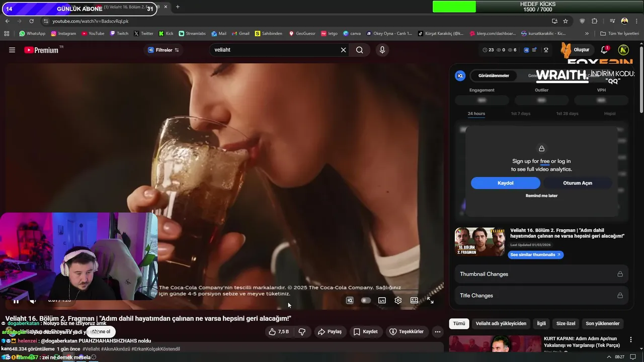Select the Veliaht adlı yükleyiciden chip
Viewport: 644px width, 362px height.
(501, 323)
